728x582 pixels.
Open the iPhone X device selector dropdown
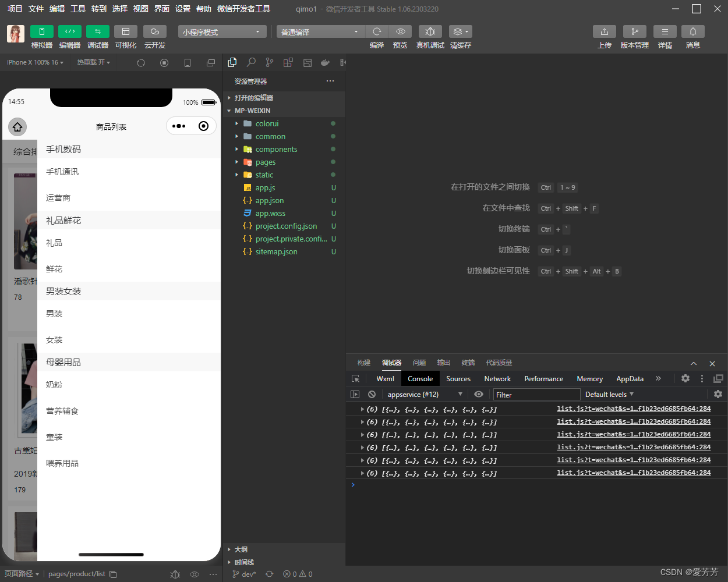[35, 62]
